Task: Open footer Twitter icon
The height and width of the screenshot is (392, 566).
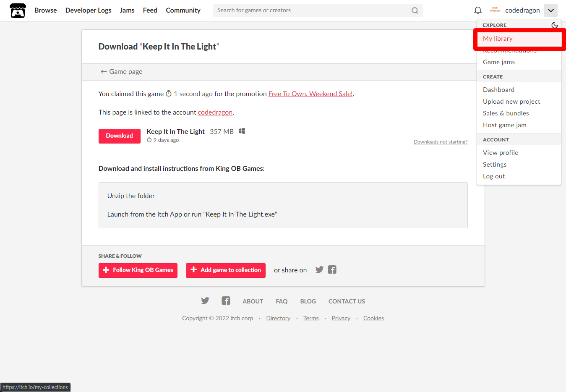Action: [205, 301]
